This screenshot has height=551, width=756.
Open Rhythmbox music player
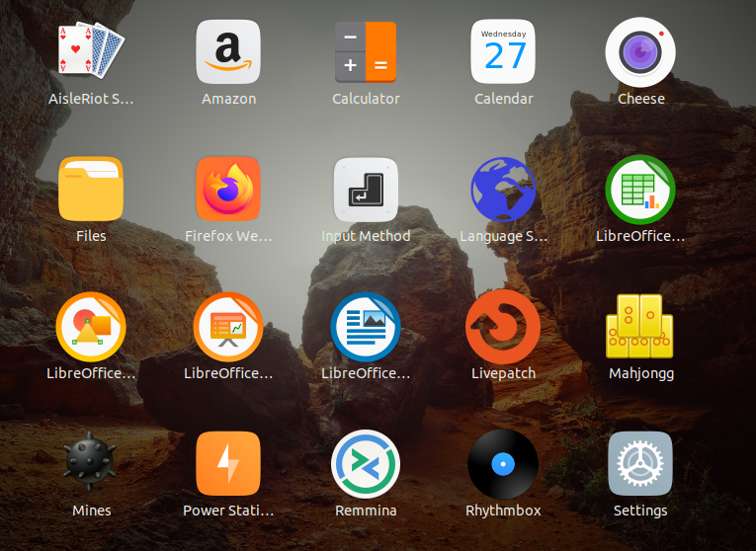tap(503, 464)
